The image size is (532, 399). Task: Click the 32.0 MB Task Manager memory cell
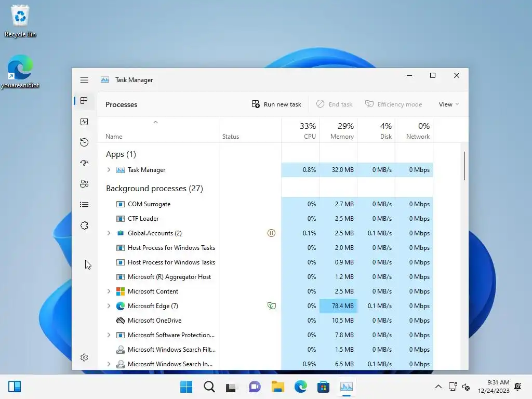(x=338, y=170)
